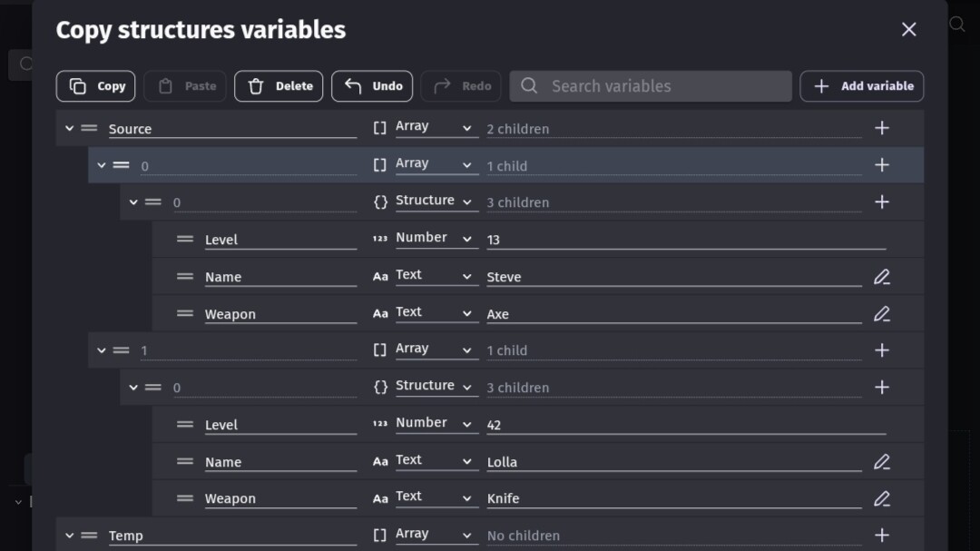Open Number type dropdown for Level 13
980x551 pixels.
[x=435, y=239]
